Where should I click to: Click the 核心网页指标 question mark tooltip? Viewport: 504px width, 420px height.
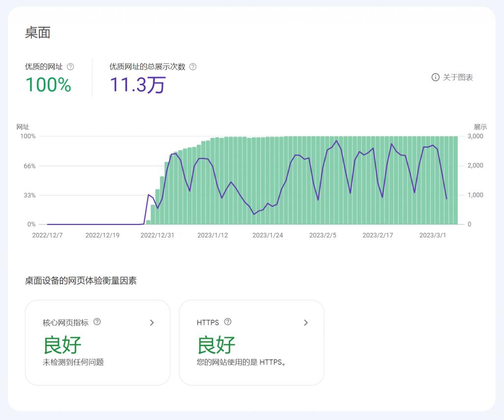(x=96, y=323)
